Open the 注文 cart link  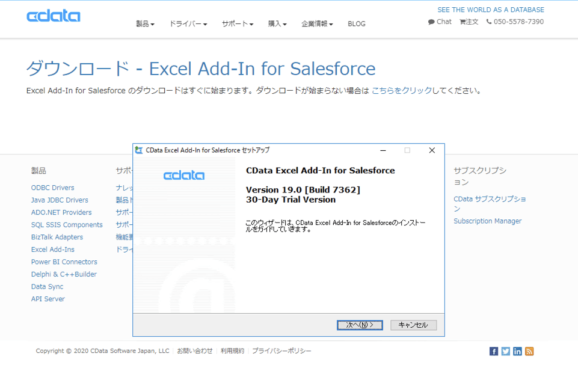[469, 22]
